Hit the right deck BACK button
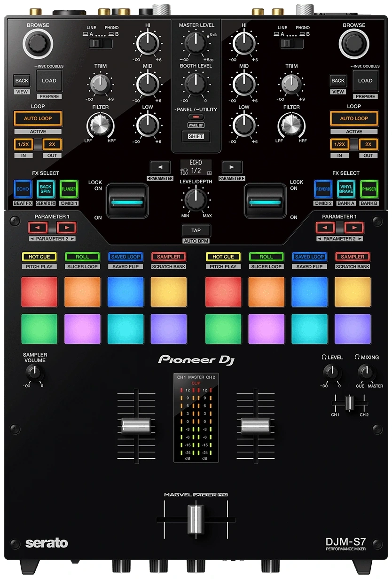This screenshot has width=392, height=579. [338, 81]
